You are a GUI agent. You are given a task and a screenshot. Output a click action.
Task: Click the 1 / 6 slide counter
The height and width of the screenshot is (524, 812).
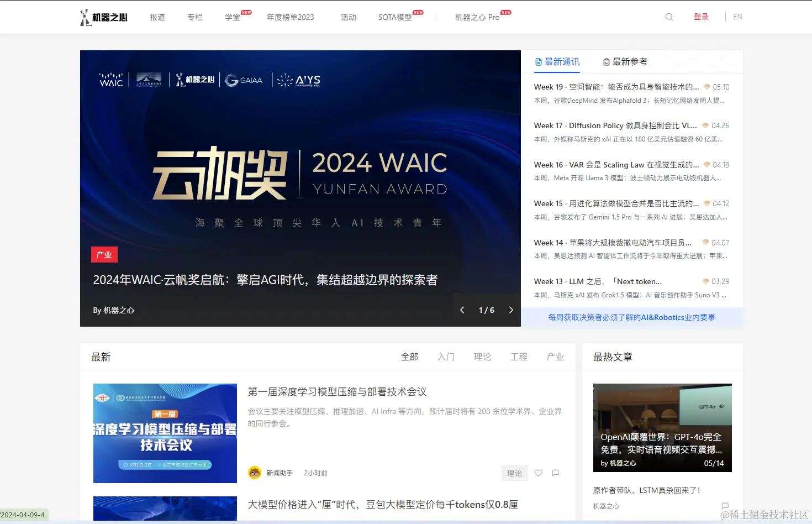487,310
